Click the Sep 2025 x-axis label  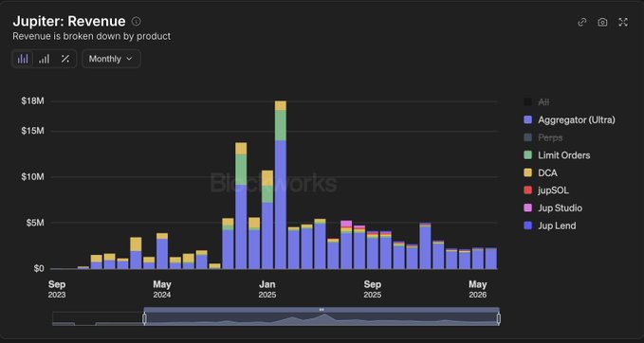(373, 289)
